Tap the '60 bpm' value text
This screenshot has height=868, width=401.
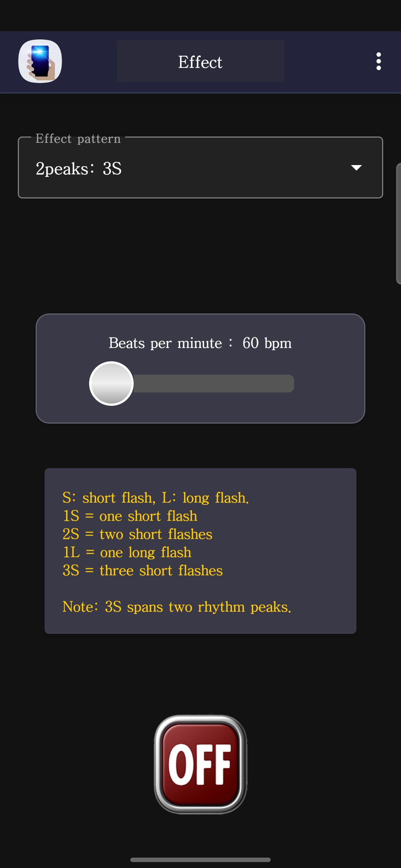point(267,343)
